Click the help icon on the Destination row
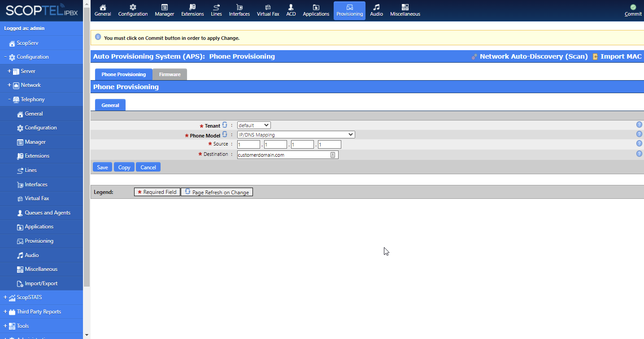 (x=639, y=154)
